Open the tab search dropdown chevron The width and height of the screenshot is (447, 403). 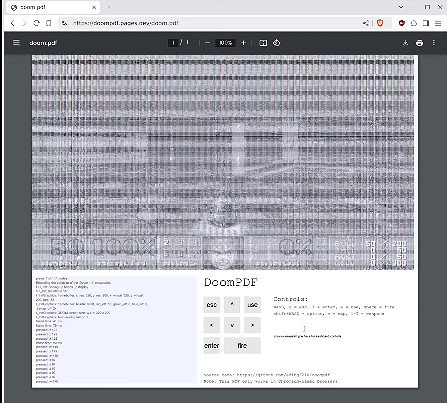click(401, 7)
